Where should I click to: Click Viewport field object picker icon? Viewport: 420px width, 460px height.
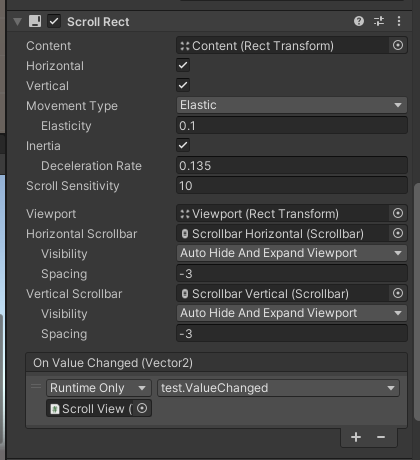[398, 213]
